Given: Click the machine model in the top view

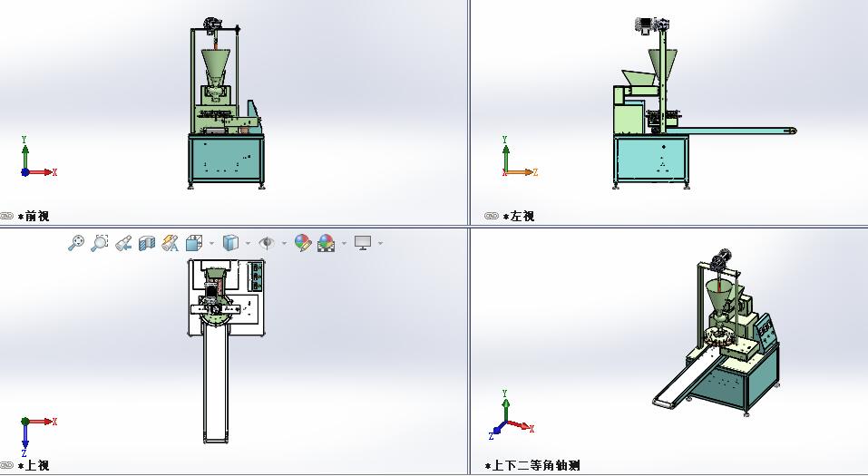Looking at the screenshot, I should (226, 351).
